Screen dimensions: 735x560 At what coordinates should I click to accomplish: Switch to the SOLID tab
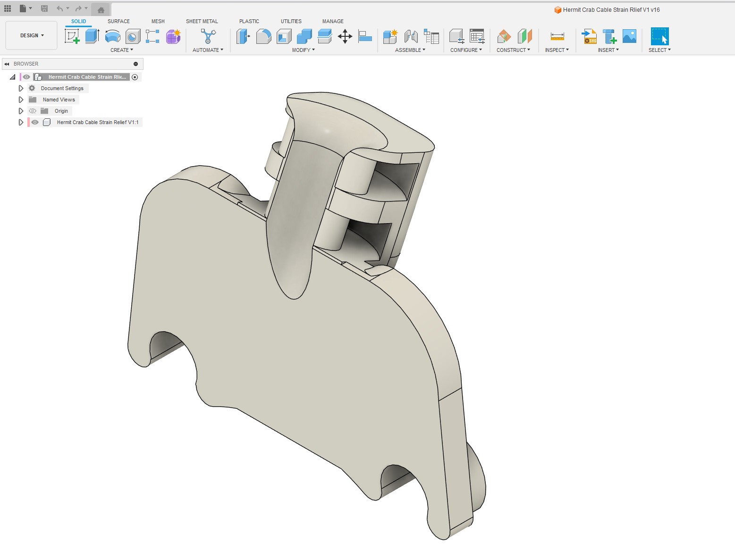(78, 21)
